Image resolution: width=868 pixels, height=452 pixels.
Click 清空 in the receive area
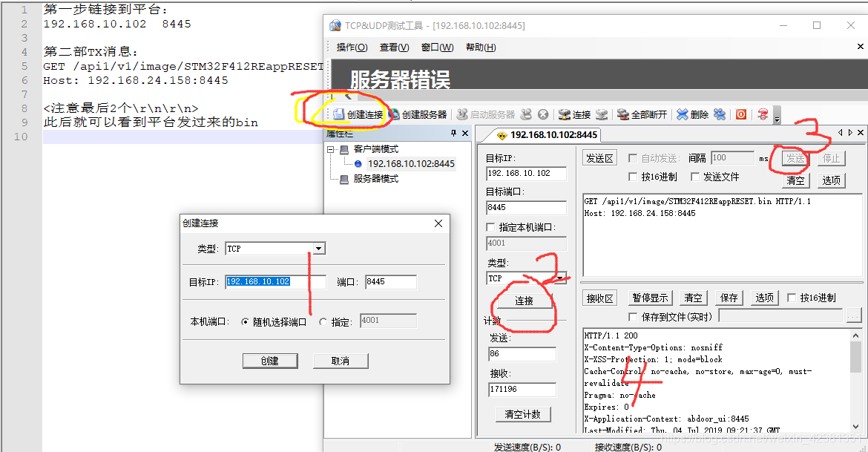[x=693, y=298]
